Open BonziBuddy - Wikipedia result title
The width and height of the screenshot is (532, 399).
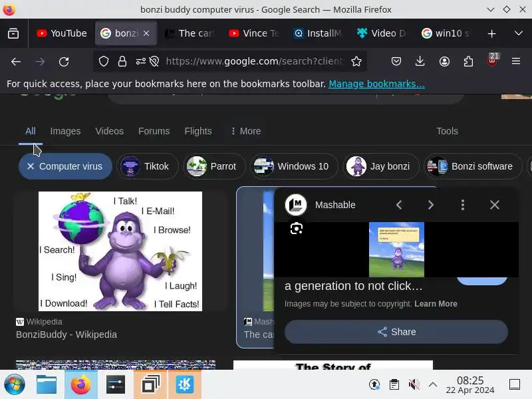coord(66,334)
